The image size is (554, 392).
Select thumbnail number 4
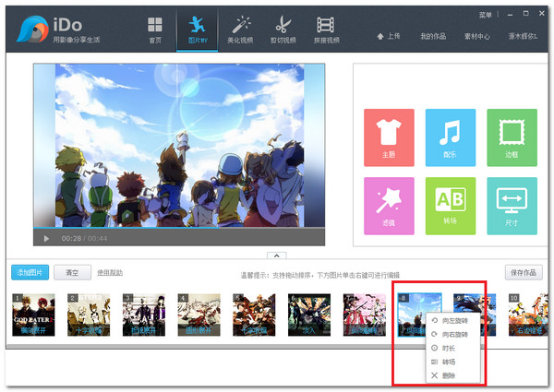coord(199,315)
